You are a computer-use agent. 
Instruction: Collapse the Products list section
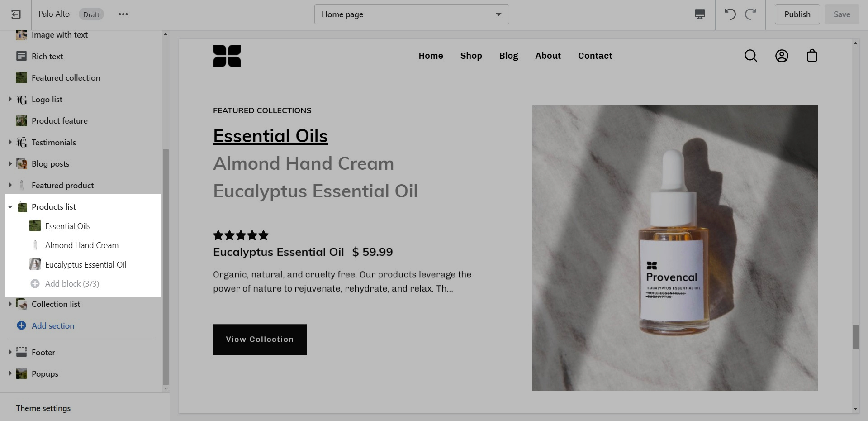click(x=10, y=207)
